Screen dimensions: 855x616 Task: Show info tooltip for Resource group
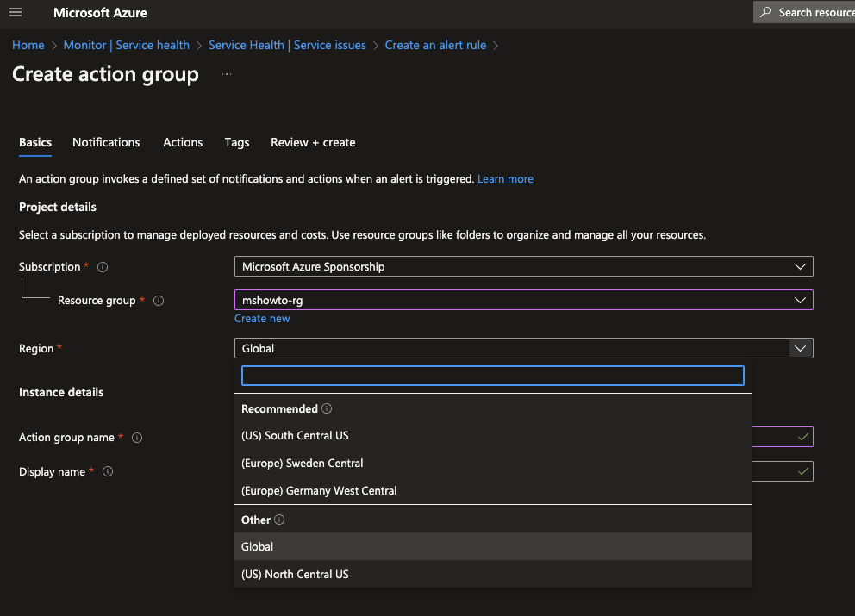tap(159, 301)
